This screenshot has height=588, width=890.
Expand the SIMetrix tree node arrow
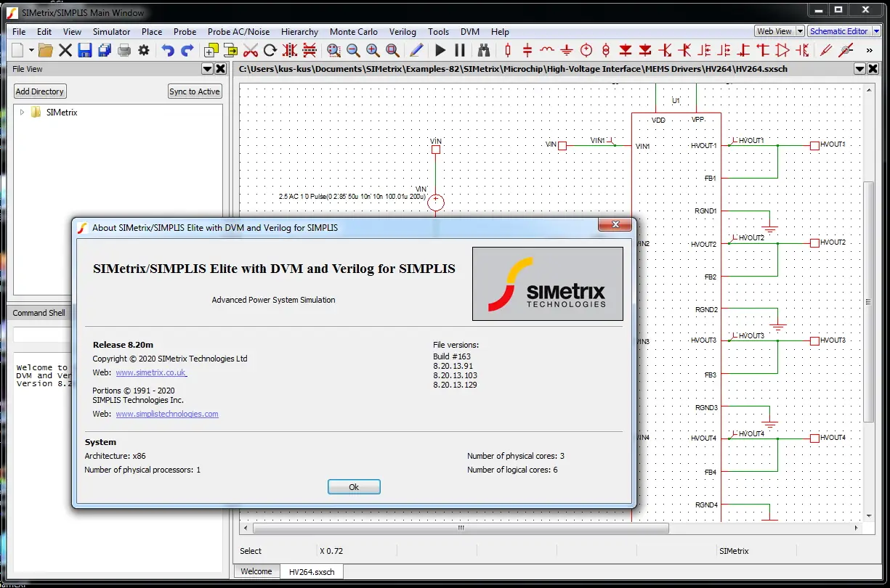coord(22,113)
